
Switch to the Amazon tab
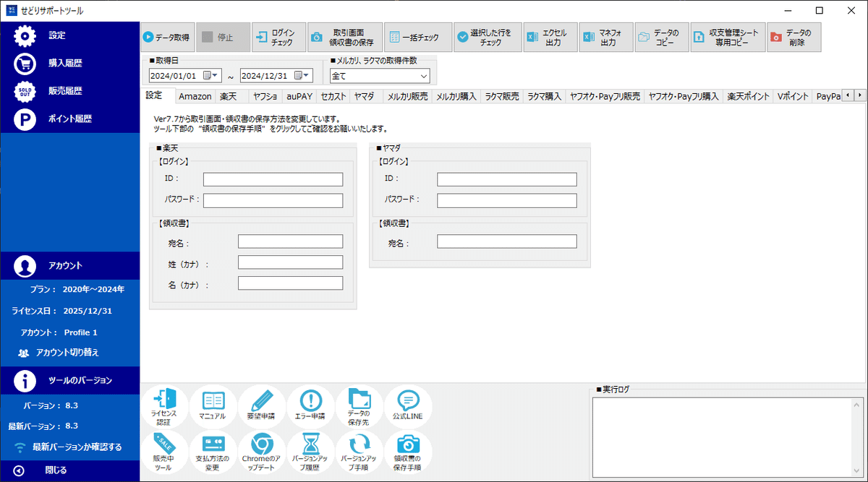click(195, 96)
